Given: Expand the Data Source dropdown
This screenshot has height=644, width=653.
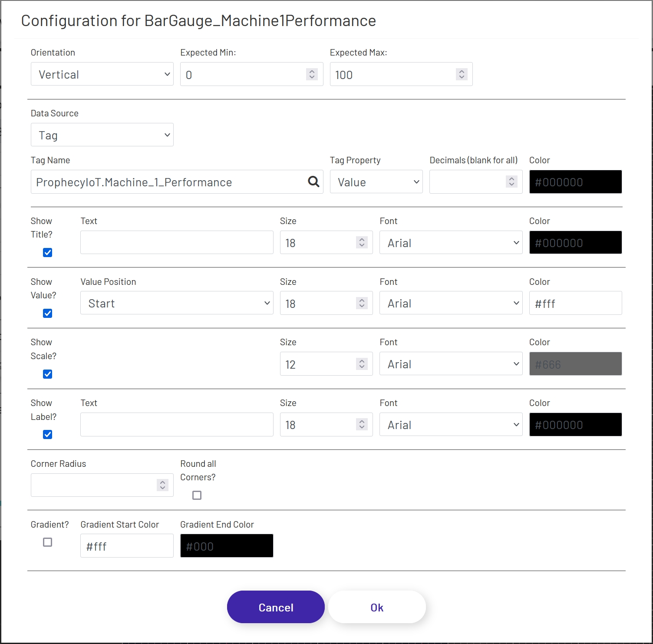Looking at the screenshot, I should point(102,135).
